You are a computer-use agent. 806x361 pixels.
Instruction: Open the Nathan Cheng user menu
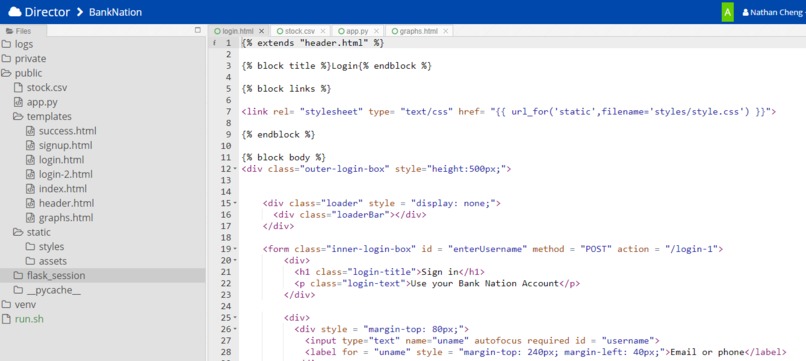tap(774, 12)
